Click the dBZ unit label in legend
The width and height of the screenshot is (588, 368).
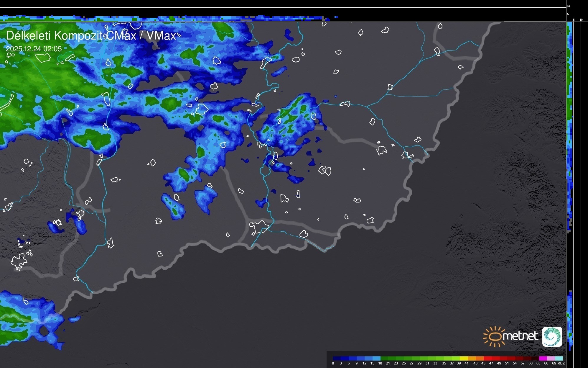(x=561, y=363)
